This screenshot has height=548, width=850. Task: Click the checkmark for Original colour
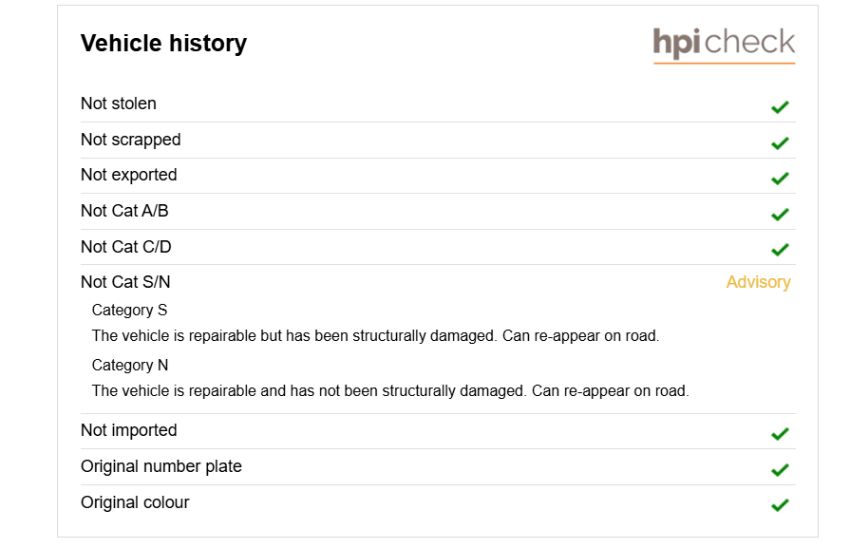[780, 505]
